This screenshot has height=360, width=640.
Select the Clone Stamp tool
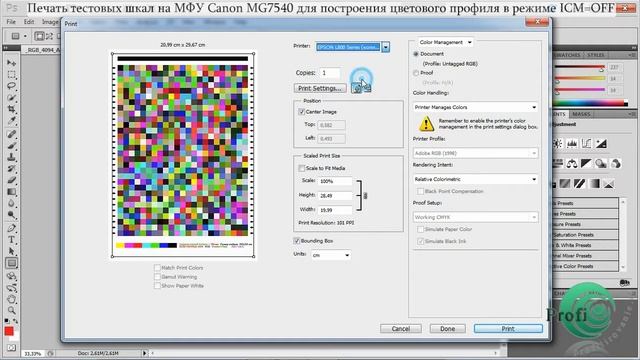coord(11,157)
